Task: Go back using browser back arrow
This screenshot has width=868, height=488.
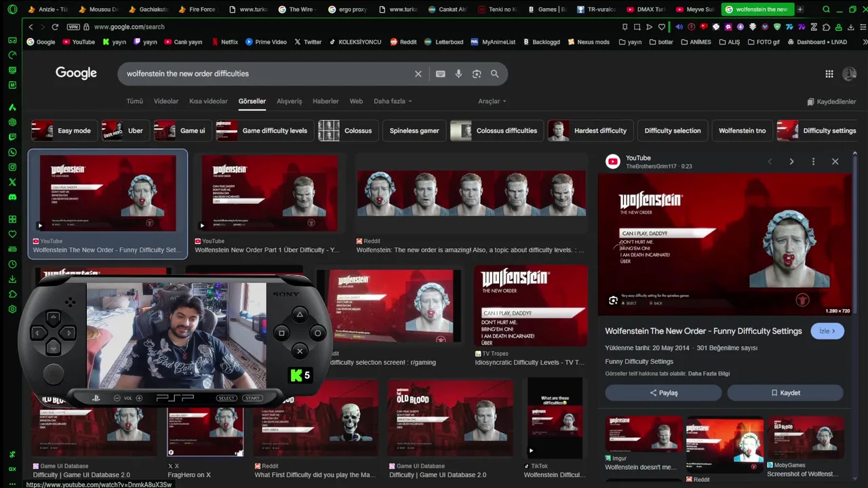Action: 31,27
